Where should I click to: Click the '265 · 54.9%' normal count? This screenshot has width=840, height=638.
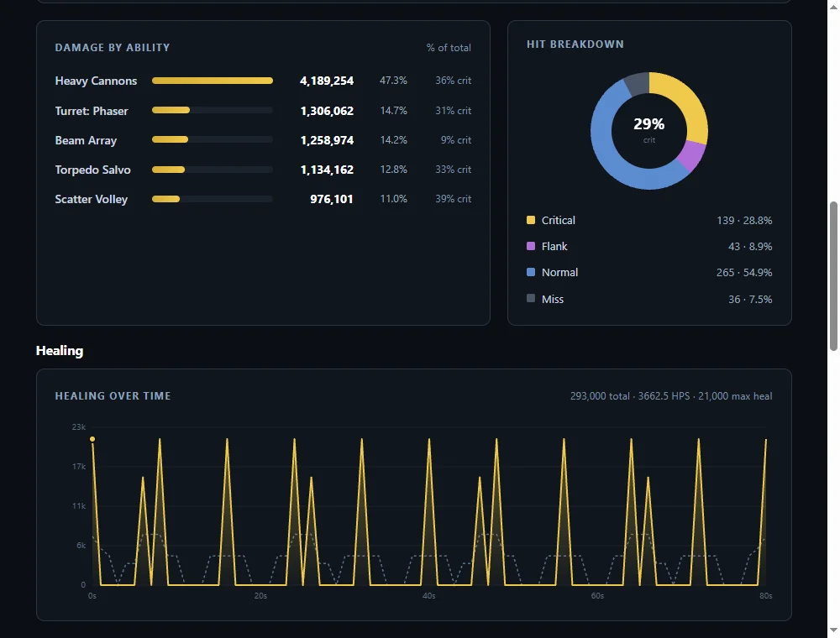coord(744,273)
